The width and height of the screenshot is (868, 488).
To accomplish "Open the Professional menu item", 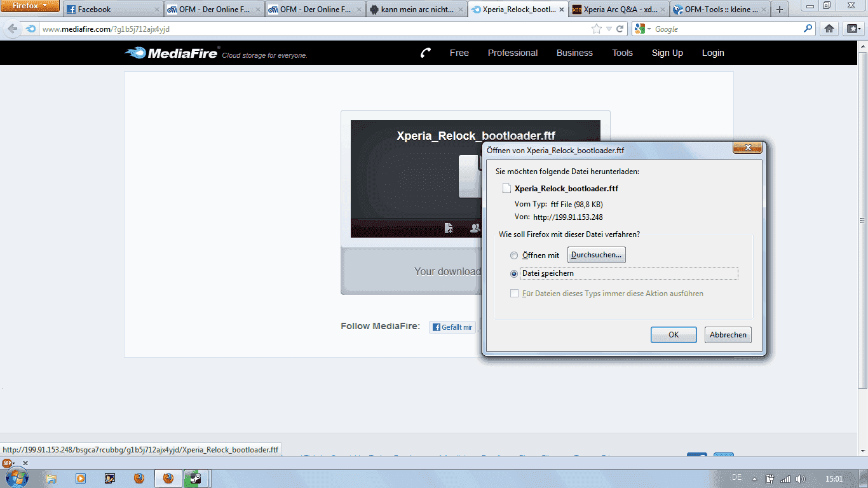I will point(513,53).
